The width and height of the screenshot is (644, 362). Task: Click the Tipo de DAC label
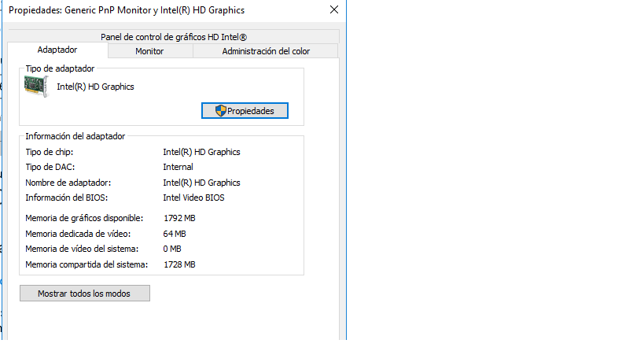[50, 167]
